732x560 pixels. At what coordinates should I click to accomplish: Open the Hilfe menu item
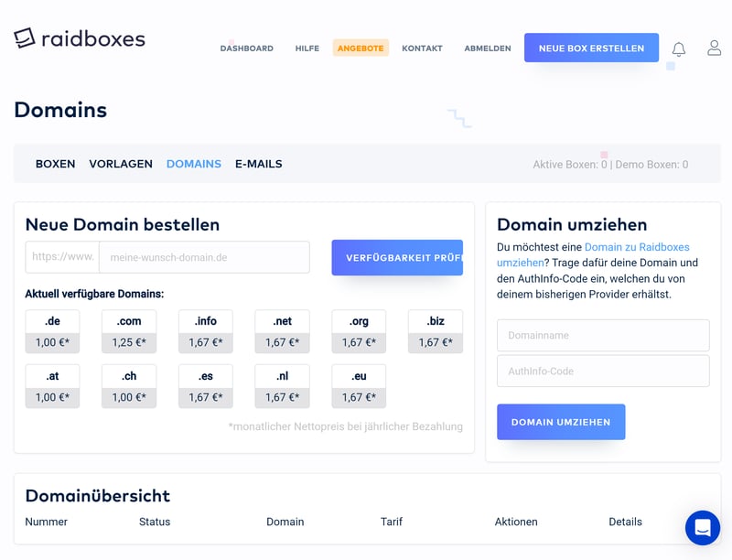(x=307, y=48)
